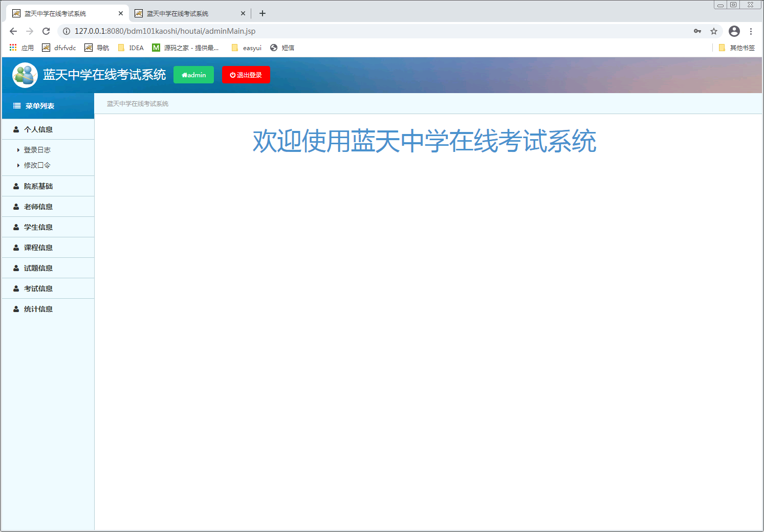Close the second browser tab
764x532 pixels.
pos(243,13)
